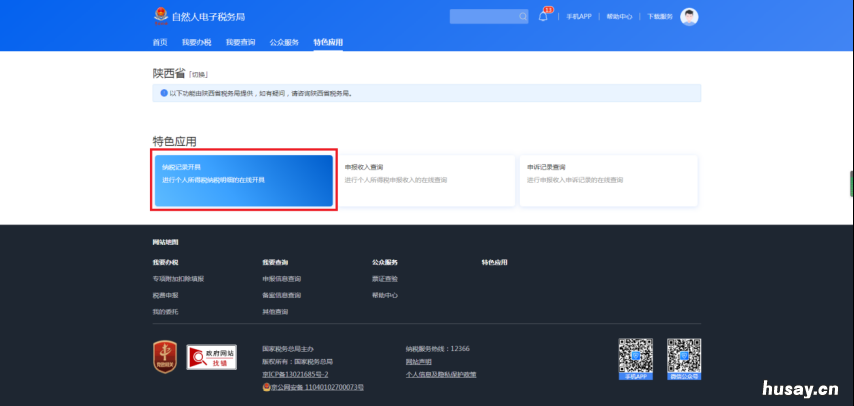Open the 公众服务 menu tab
Image resolution: width=854 pixels, height=406 pixels.
(284, 43)
